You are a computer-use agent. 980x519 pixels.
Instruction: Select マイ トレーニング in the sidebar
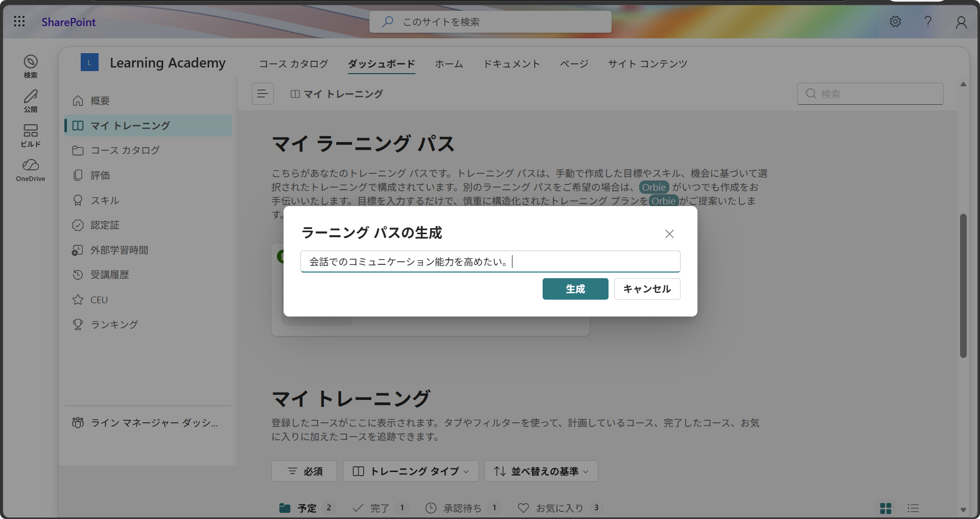click(148, 125)
